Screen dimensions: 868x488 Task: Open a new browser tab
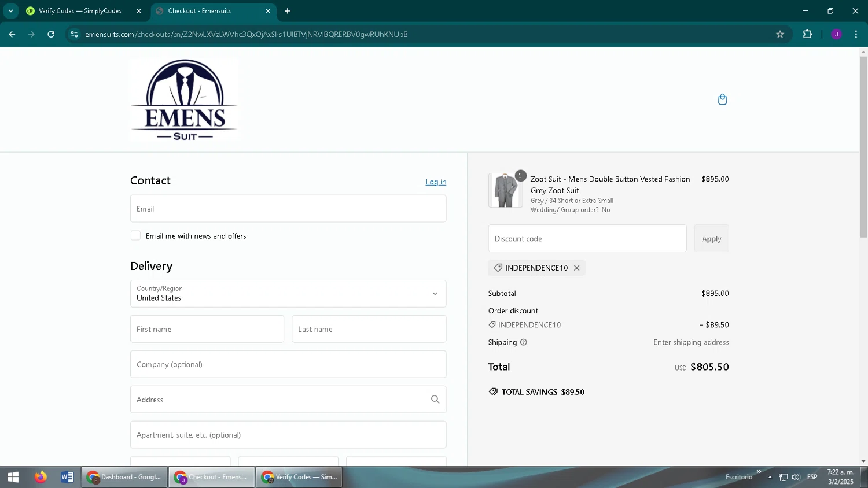[x=288, y=11]
